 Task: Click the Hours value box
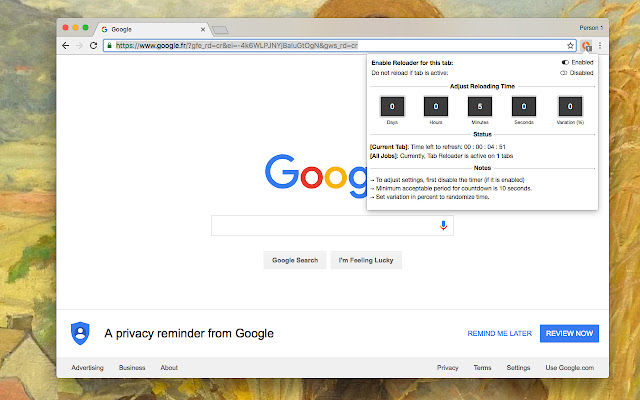(436, 107)
